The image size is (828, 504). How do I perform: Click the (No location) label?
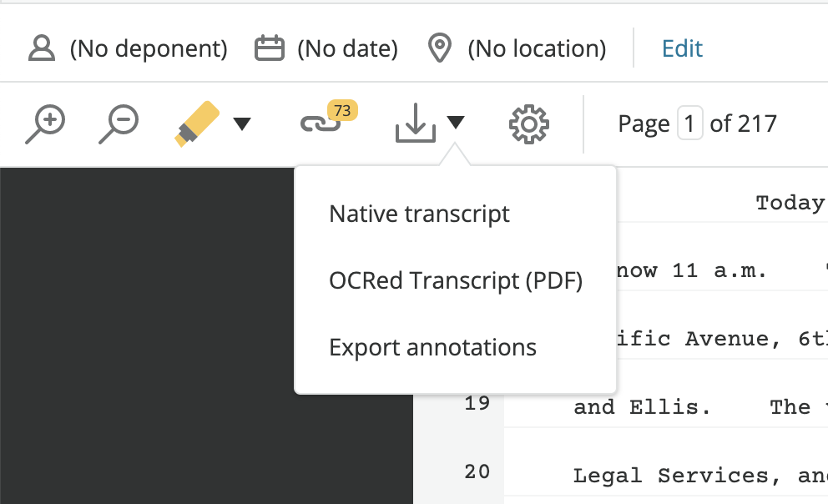coord(537,48)
